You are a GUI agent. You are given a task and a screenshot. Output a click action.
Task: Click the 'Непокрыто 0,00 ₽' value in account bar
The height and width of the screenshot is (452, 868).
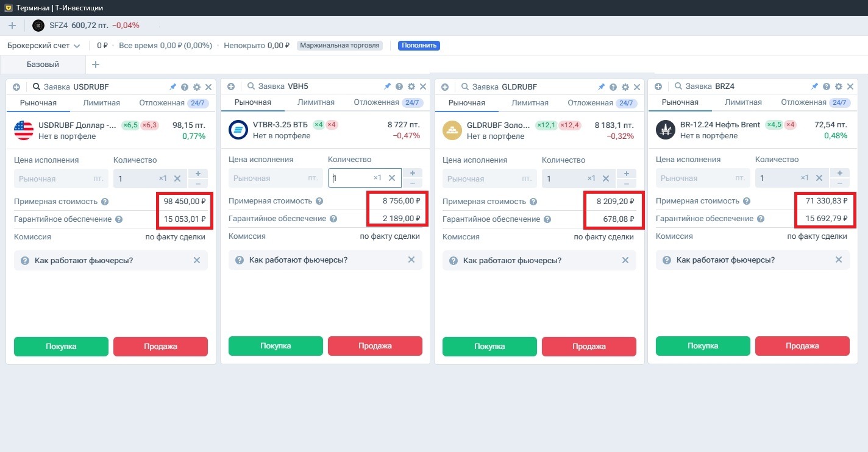tap(257, 46)
